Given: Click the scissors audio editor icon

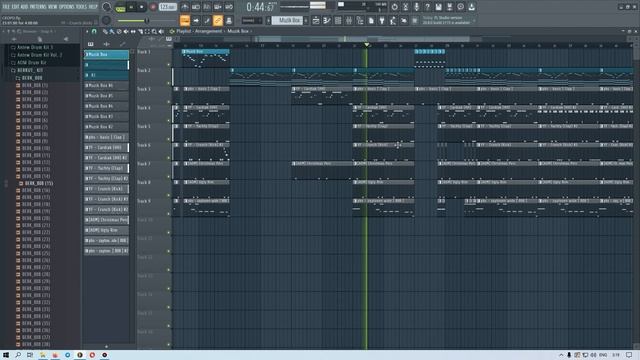Looking at the screenshot, I should pyautogui.click(x=405, y=7).
